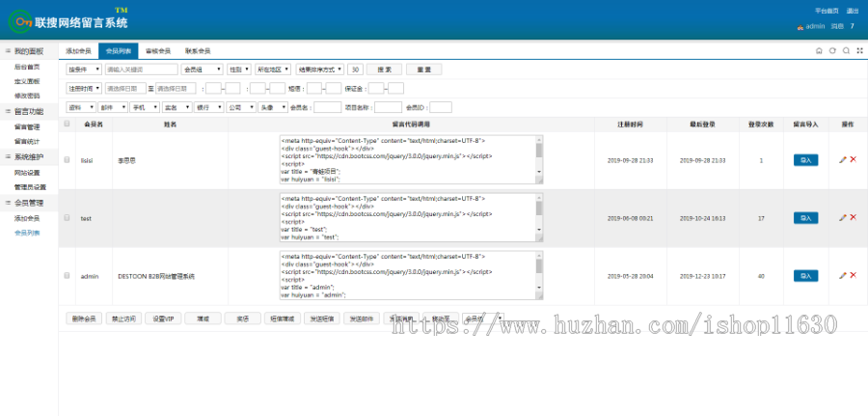
Task: Click the 平台首页 link in header
Action: [x=827, y=11]
